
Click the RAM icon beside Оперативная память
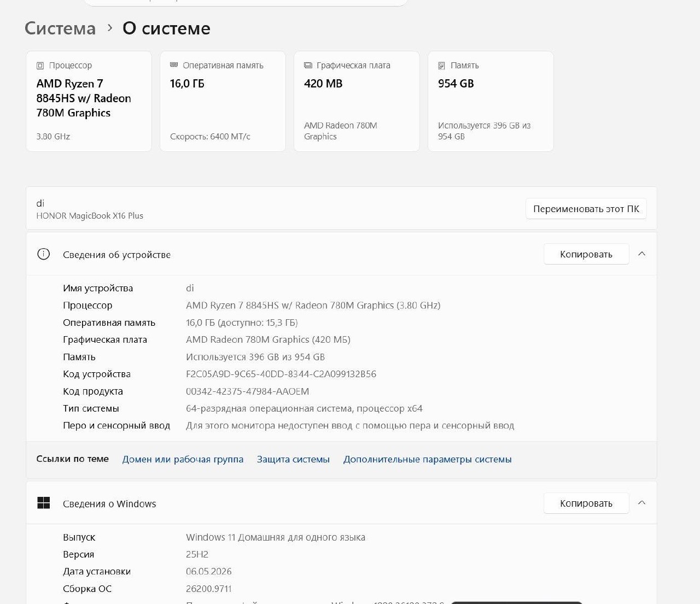(174, 65)
